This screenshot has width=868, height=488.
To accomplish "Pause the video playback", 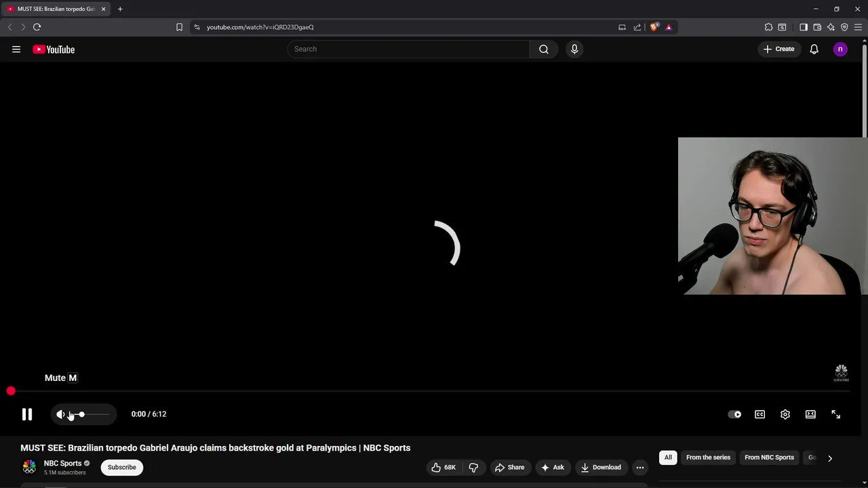I will pyautogui.click(x=27, y=414).
